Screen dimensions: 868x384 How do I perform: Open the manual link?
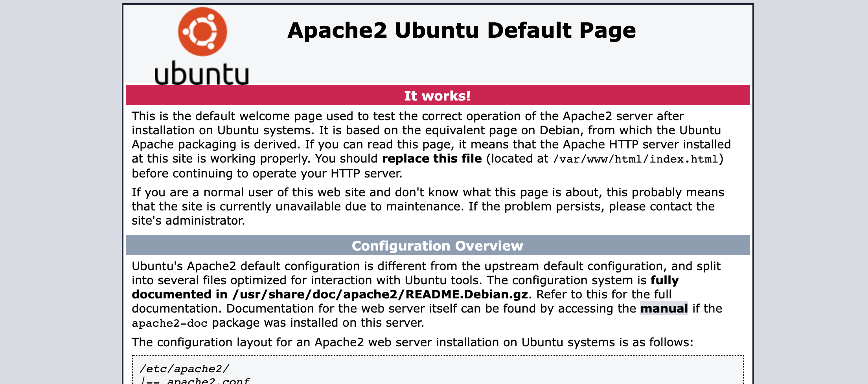coord(664,309)
